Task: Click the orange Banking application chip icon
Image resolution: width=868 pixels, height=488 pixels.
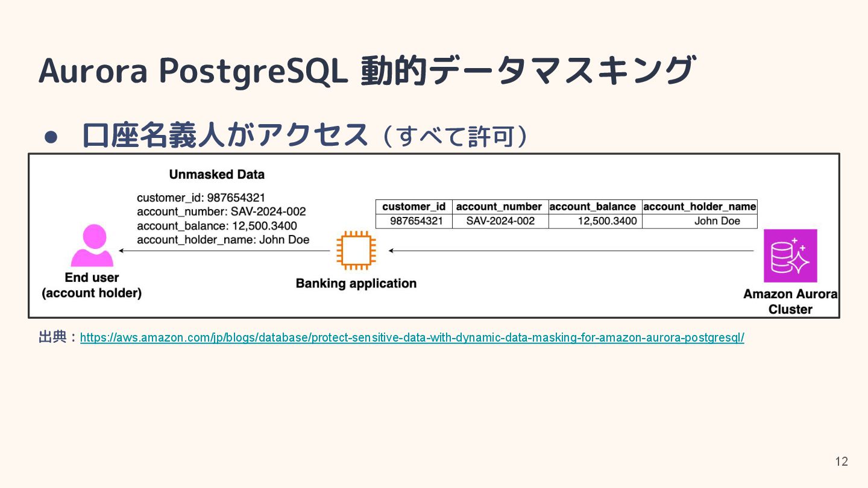Action: click(x=356, y=249)
